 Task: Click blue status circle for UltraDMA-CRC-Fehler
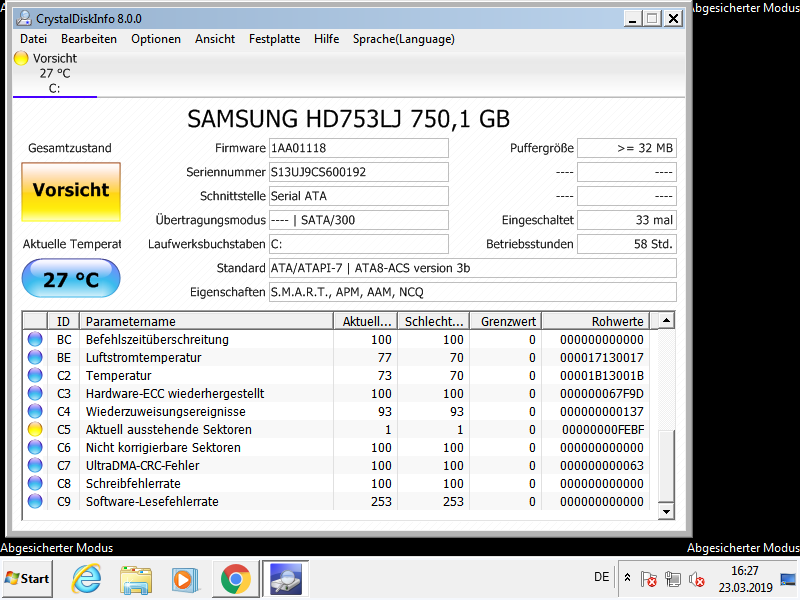35,465
